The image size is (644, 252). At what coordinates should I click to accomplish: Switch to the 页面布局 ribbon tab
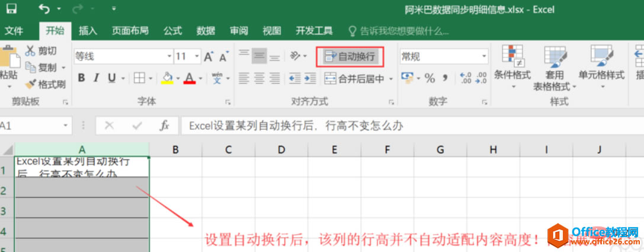130,31
